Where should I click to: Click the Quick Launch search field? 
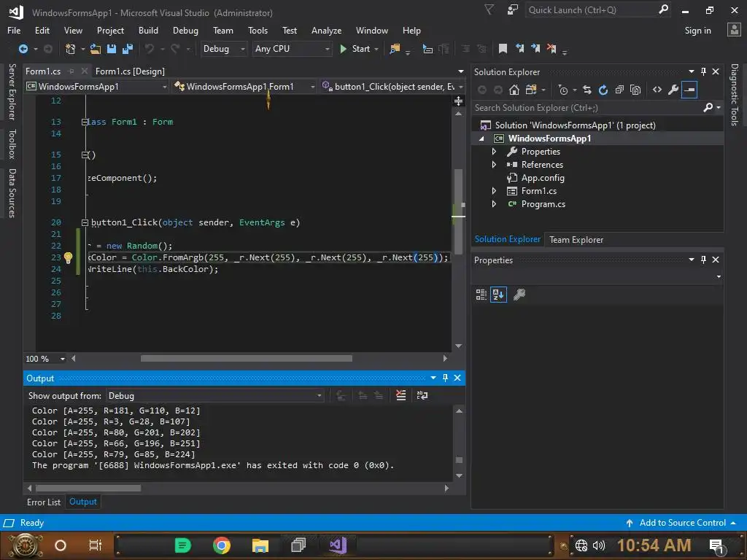click(597, 10)
